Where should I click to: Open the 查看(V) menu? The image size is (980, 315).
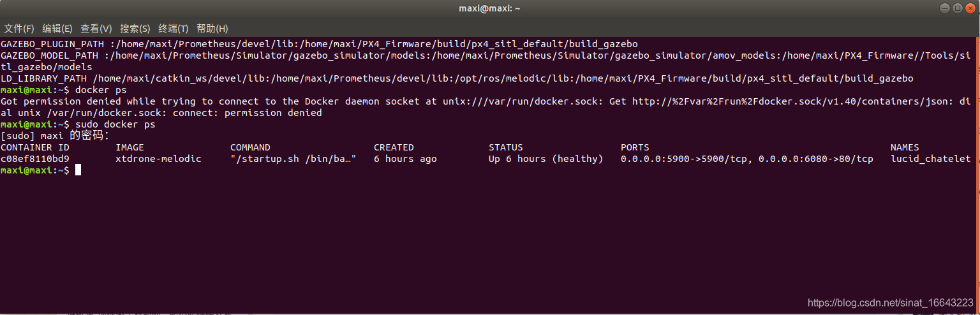(x=96, y=29)
